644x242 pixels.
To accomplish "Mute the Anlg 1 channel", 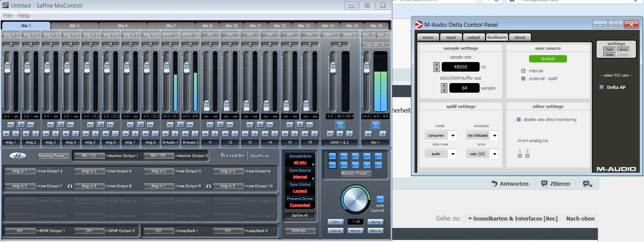I will coord(6,134).
